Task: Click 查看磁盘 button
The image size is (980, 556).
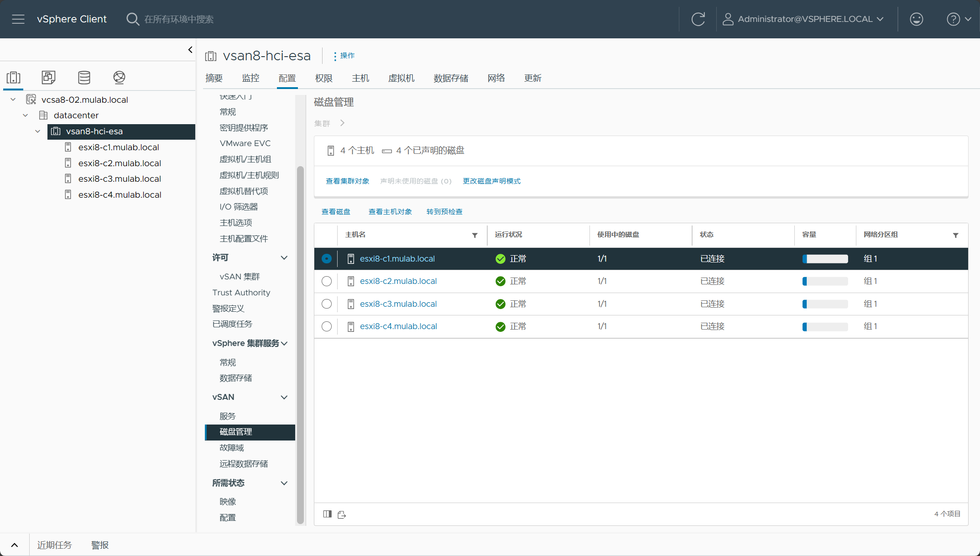Action: click(x=336, y=212)
